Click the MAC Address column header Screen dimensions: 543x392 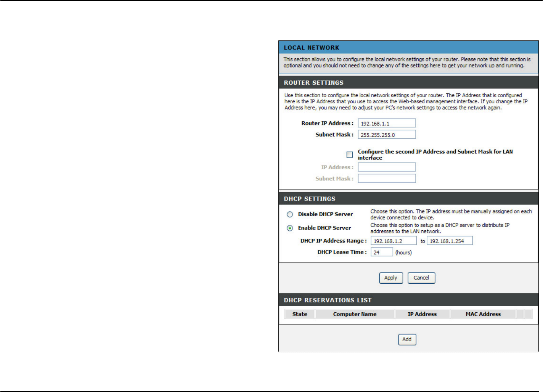[x=483, y=314]
